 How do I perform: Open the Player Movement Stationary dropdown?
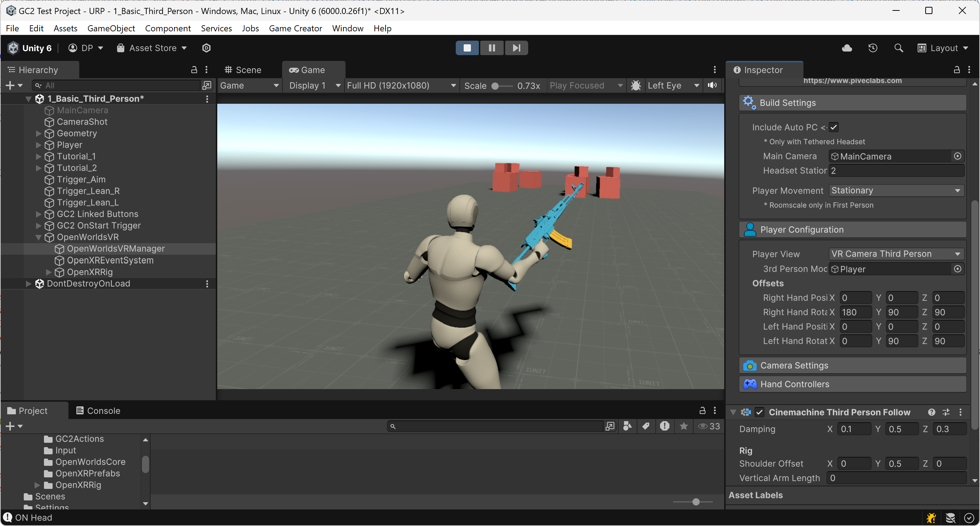coord(896,190)
